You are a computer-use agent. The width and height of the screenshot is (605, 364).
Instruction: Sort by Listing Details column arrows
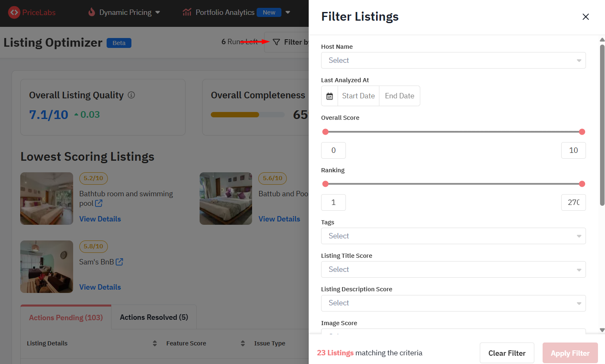pyautogui.click(x=155, y=343)
